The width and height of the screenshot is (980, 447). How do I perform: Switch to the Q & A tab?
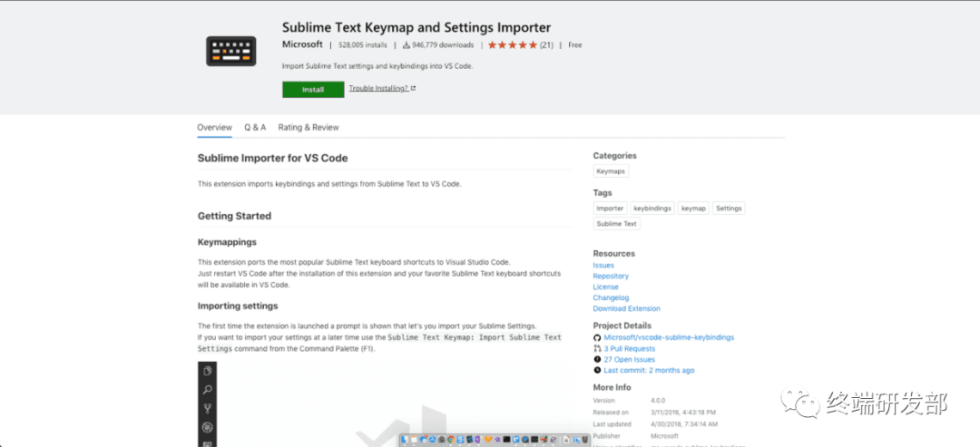[x=255, y=128]
